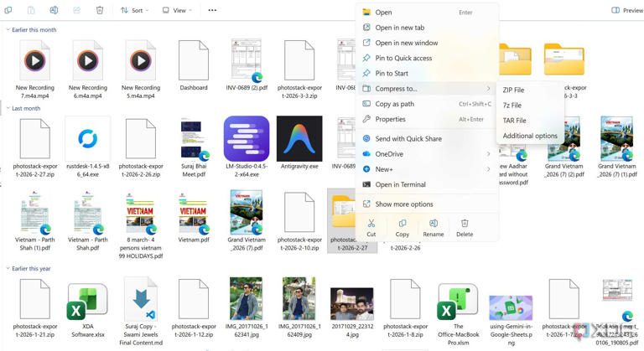Open the See more three-dots menu
This screenshot has height=351, width=644.
coord(212,10)
